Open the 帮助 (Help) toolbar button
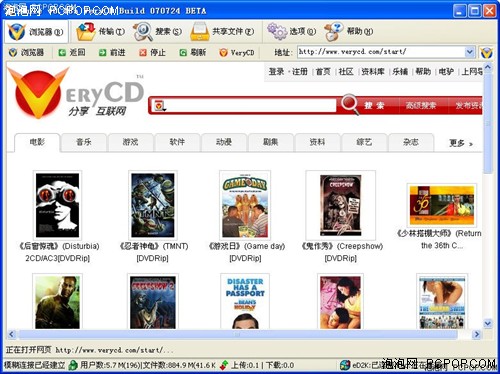Screen dimensions: 500x374 [349, 32]
